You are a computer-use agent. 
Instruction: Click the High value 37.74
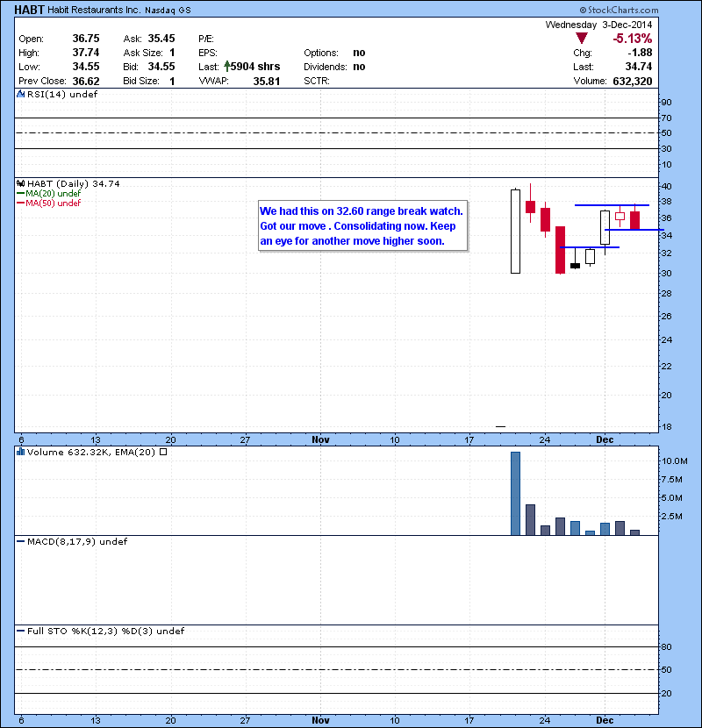point(86,53)
